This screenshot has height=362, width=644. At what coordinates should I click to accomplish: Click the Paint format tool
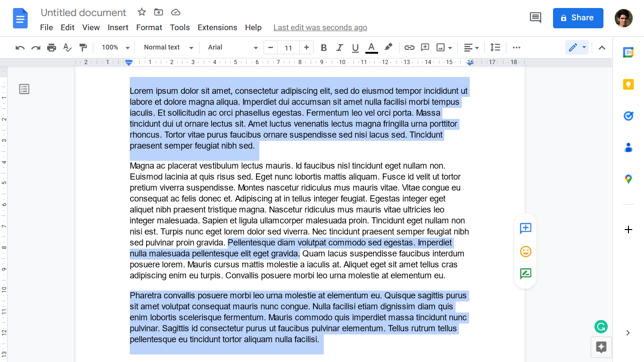[83, 47]
